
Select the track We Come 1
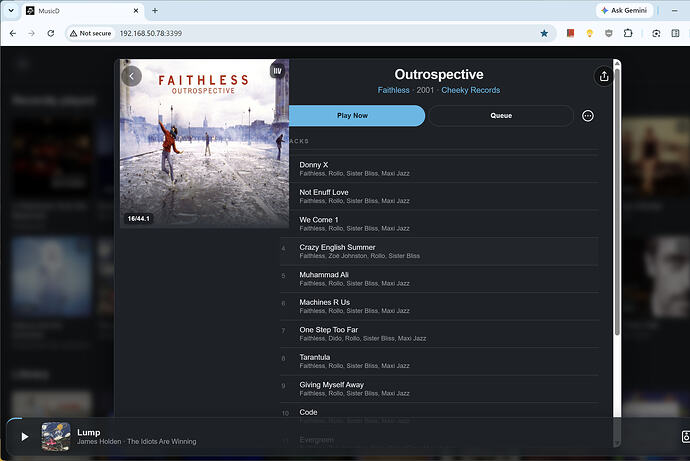[439, 224]
